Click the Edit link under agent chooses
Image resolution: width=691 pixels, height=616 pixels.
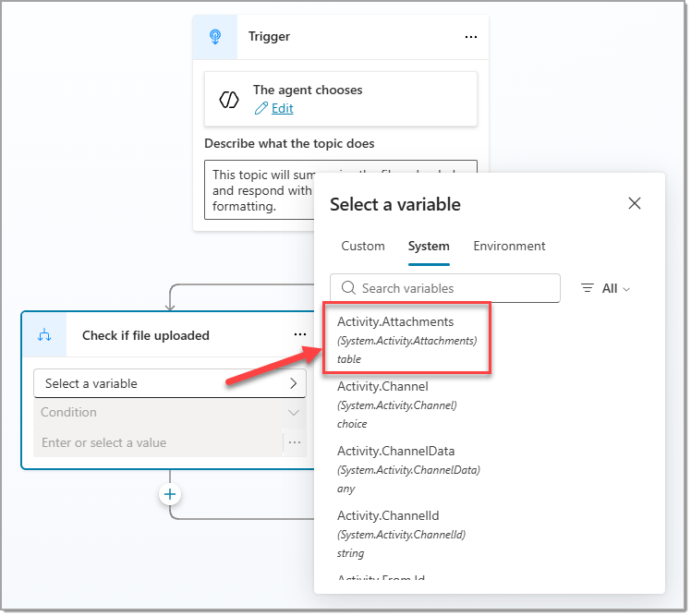coord(284,108)
